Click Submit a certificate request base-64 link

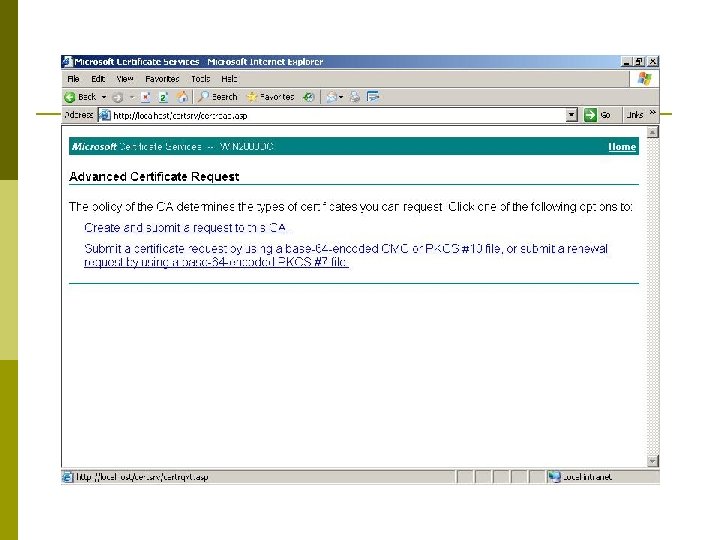pos(346,255)
